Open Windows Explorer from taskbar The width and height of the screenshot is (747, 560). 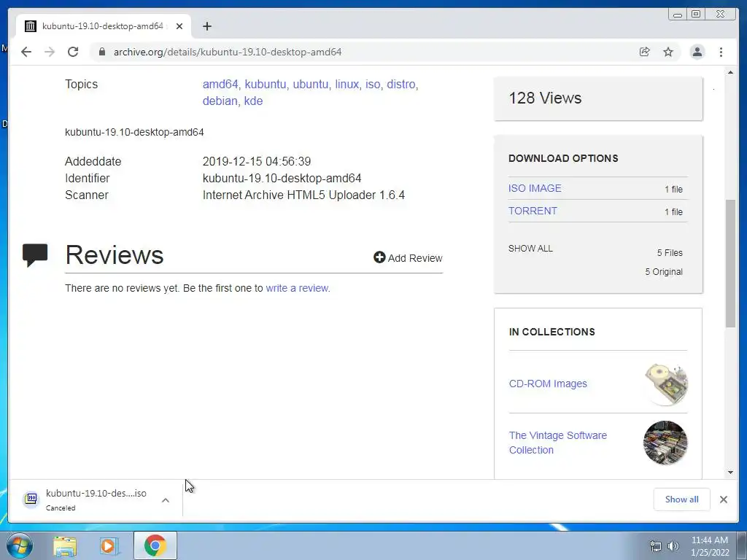[x=65, y=545]
